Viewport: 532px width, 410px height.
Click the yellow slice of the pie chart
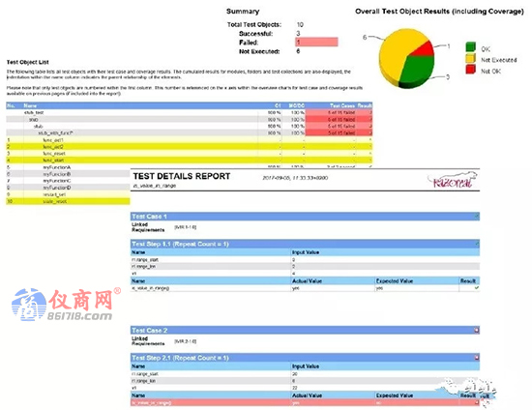pyautogui.click(x=397, y=54)
